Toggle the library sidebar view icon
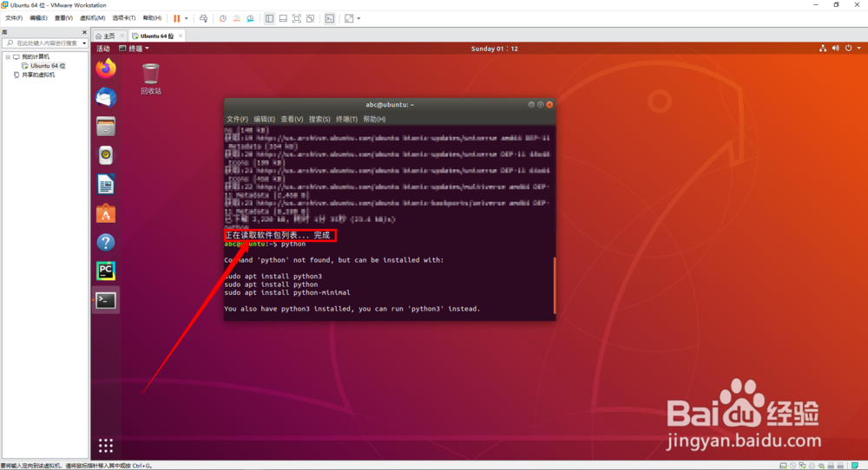 pos(269,18)
